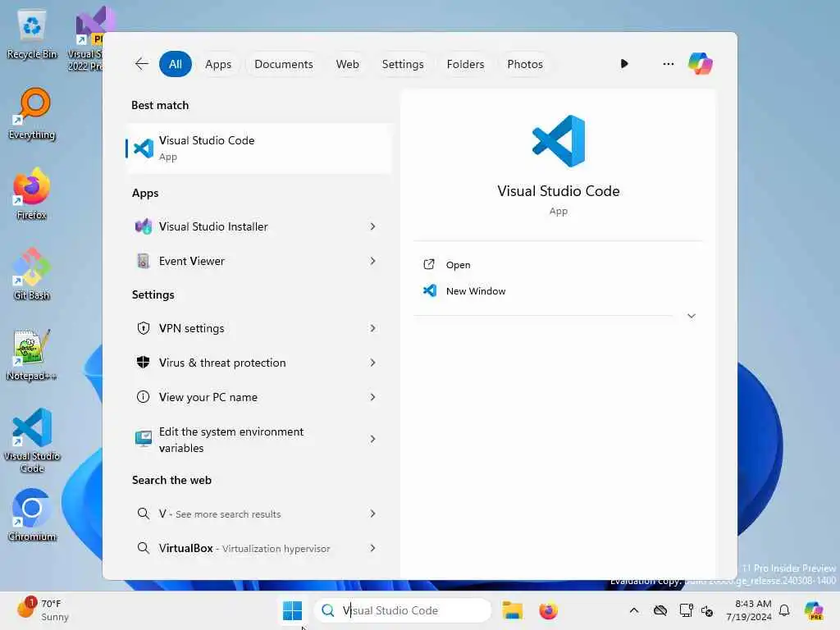Open the weather widget showing 70°F Sunny

[43, 610]
